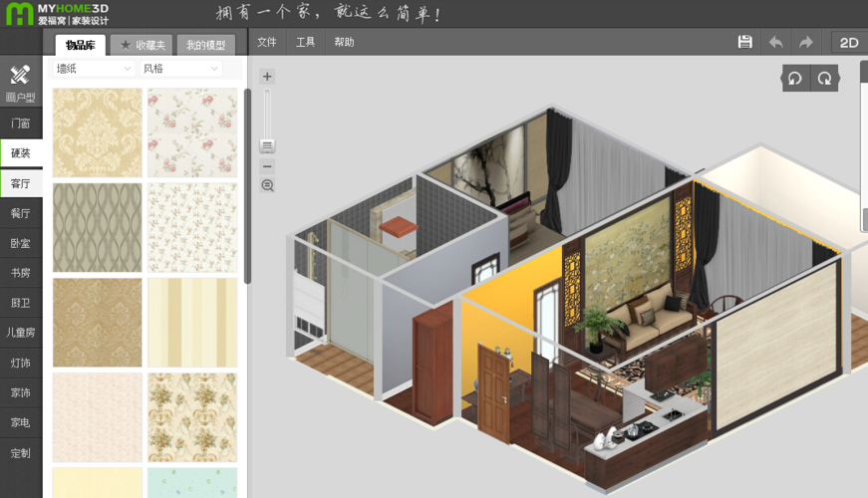Rotate the view clockwise

click(824, 79)
